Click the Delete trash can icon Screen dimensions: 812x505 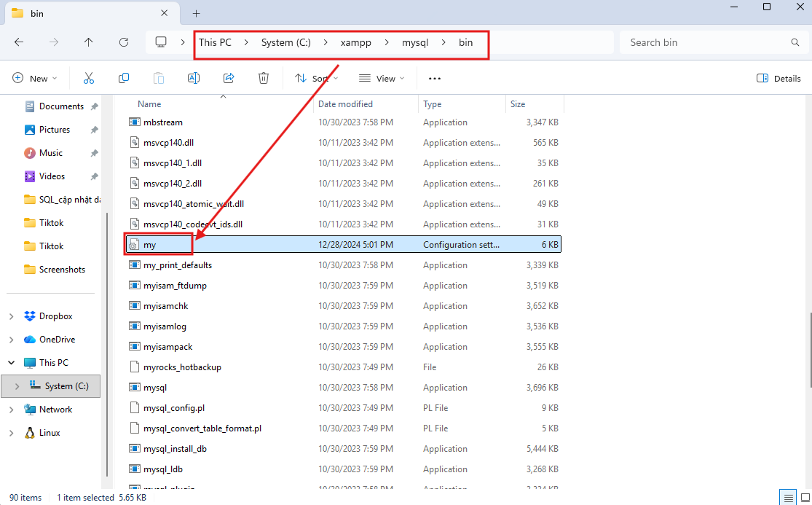click(264, 78)
